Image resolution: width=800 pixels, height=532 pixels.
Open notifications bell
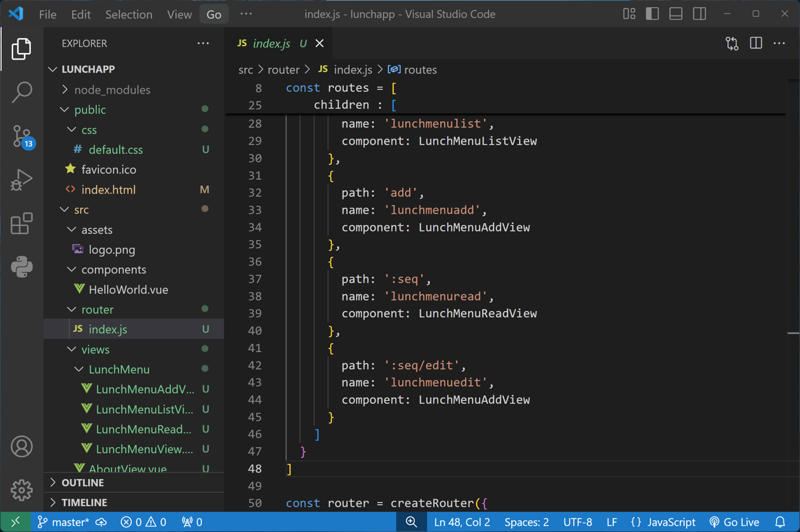tap(780, 522)
